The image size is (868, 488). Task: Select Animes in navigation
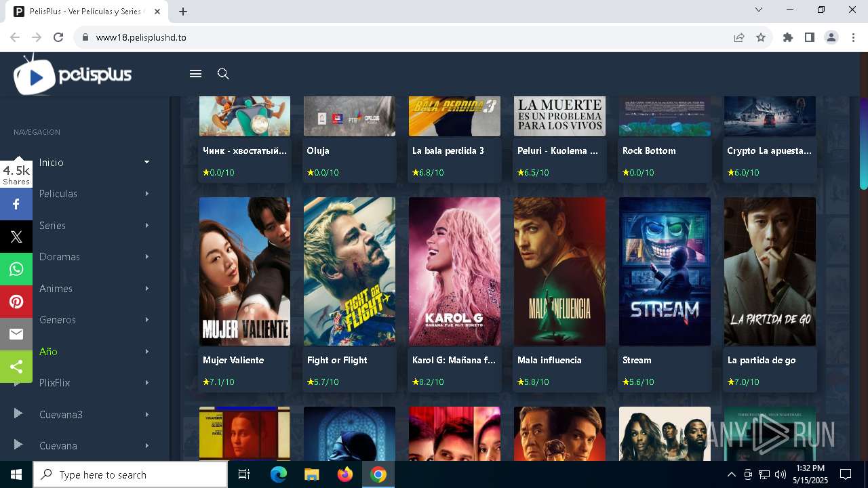click(x=56, y=288)
